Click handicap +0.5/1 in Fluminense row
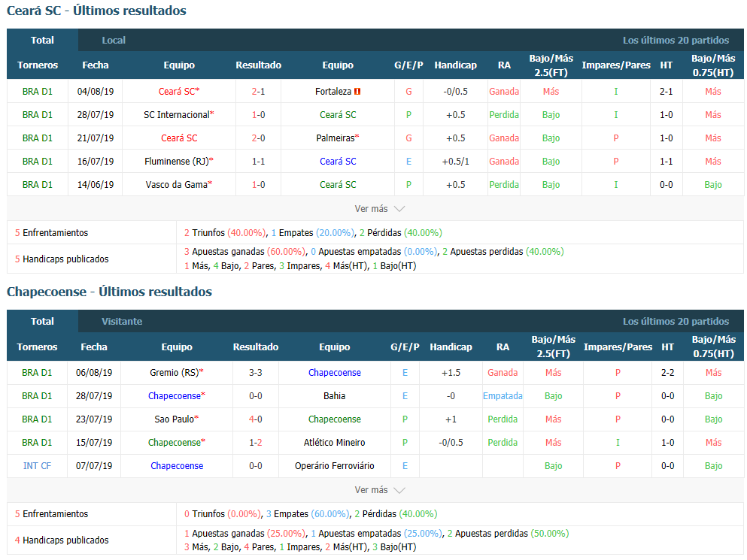 pos(455,162)
